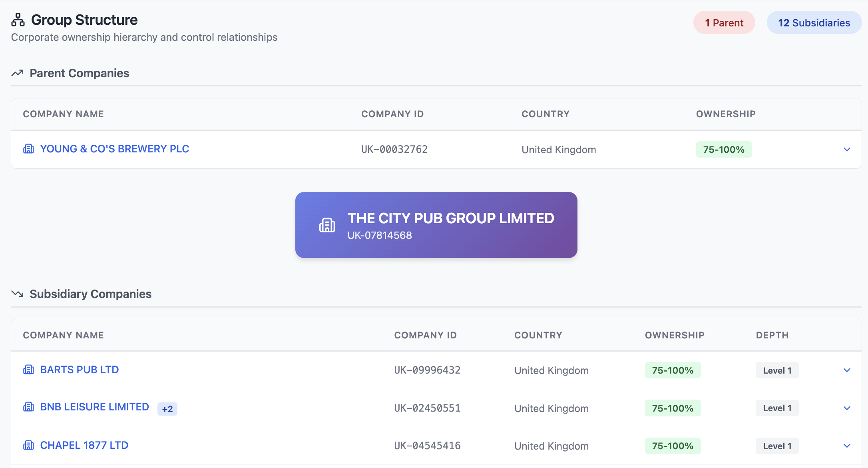The height and width of the screenshot is (468, 868).
Task: Click the building icon next to CHAPEL 1877 LTD
Action: (28, 445)
